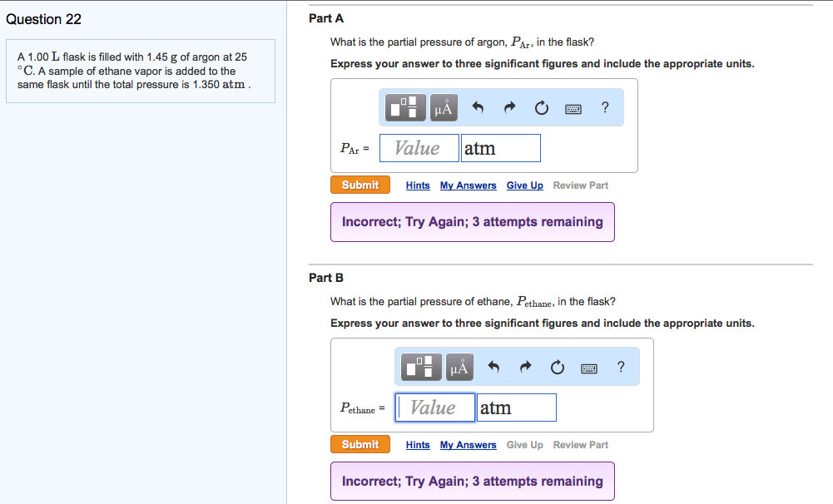Screen dimensions: 833x504
Task: Open Hints for Part A
Action: tap(418, 185)
